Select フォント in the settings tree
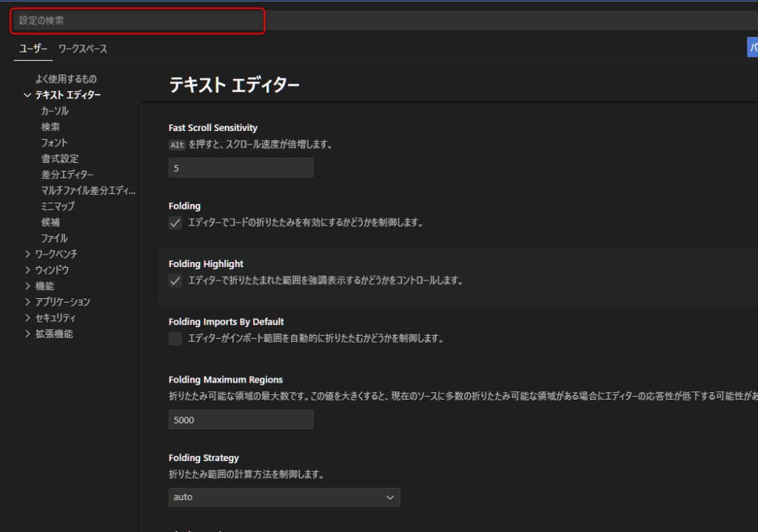This screenshot has width=758, height=532. 54,143
